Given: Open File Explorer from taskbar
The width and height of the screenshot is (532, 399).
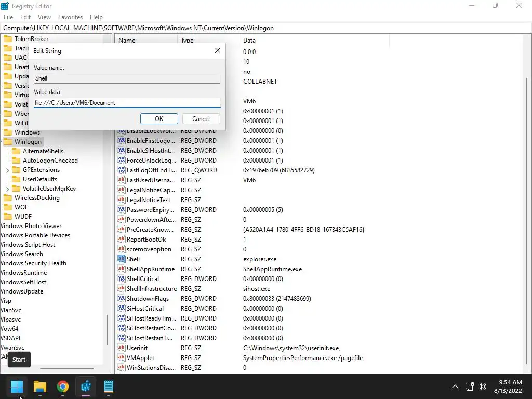Looking at the screenshot, I should point(39,386).
